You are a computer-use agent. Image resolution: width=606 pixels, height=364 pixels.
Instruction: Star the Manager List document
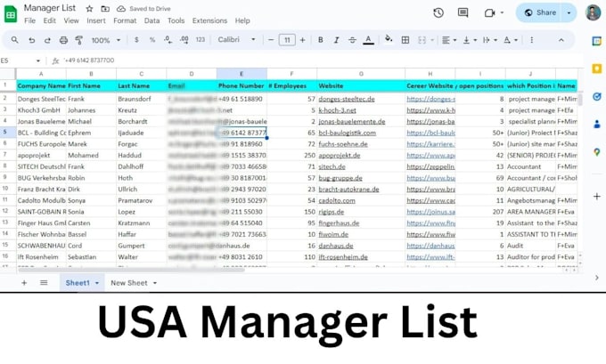89,9
